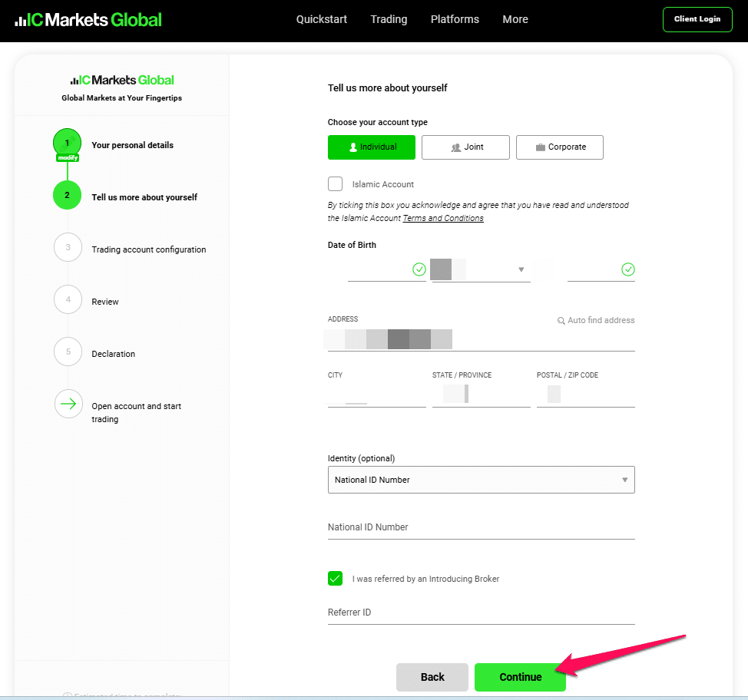The image size is (748, 700).
Task: Open the Islamic Terms and Conditions link
Action: point(443,219)
